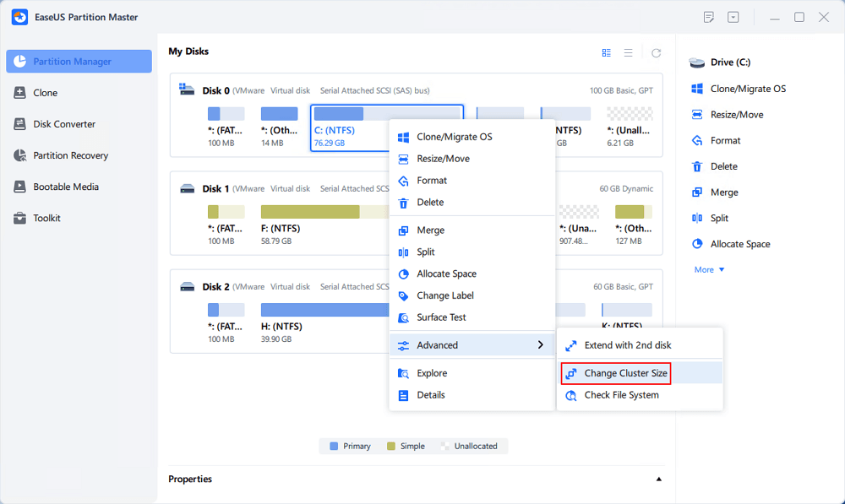Image resolution: width=845 pixels, height=504 pixels.
Task: Click the Clone/Migrate OS icon in right panel
Action: pyautogui.click(x=697, y=89)
